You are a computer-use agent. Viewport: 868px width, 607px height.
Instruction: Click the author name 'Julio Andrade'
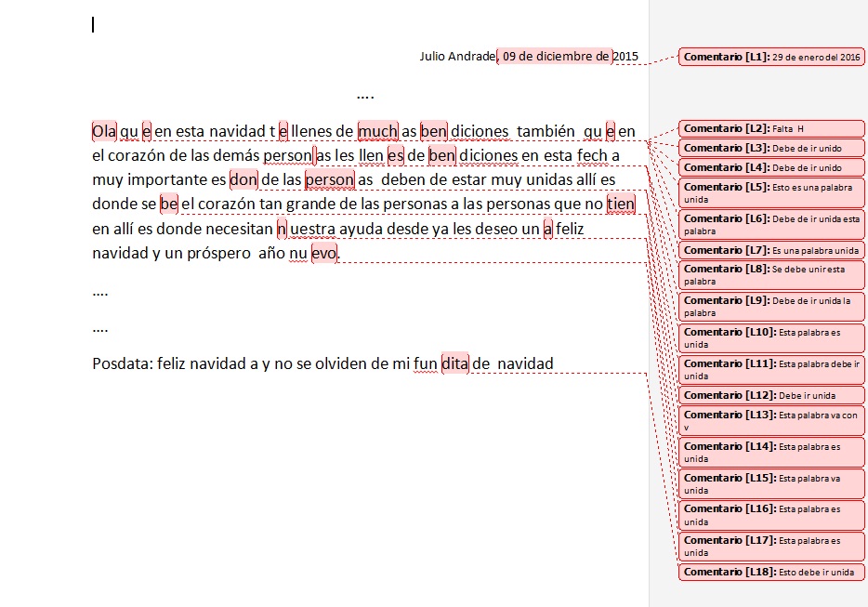tap(457, 56)
